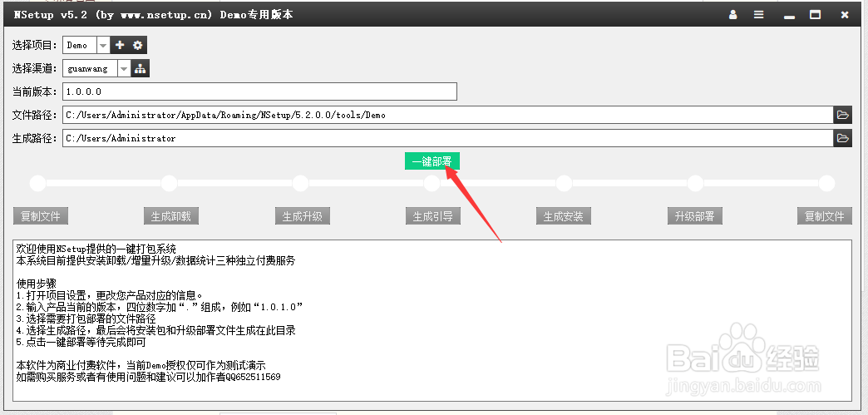
Task: Click the 当前版本 input showing 1.0.0.0
Action: point(259,91)
